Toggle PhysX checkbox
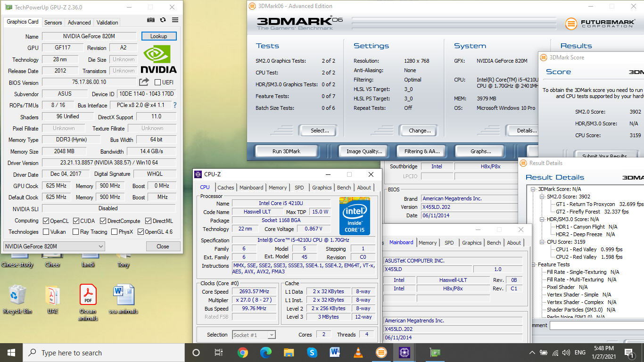The width and height of the screenshot is (644, 362). click(114, 232)
